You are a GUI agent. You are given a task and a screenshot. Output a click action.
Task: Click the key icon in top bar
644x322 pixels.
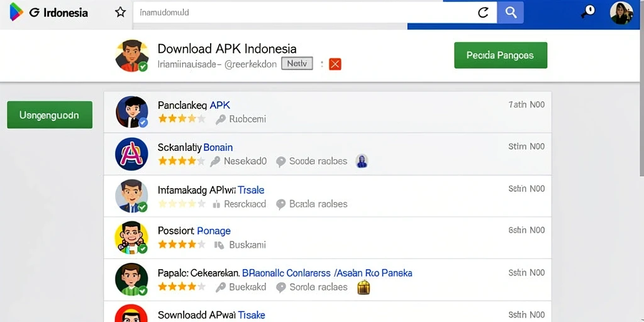pos(588,12)
